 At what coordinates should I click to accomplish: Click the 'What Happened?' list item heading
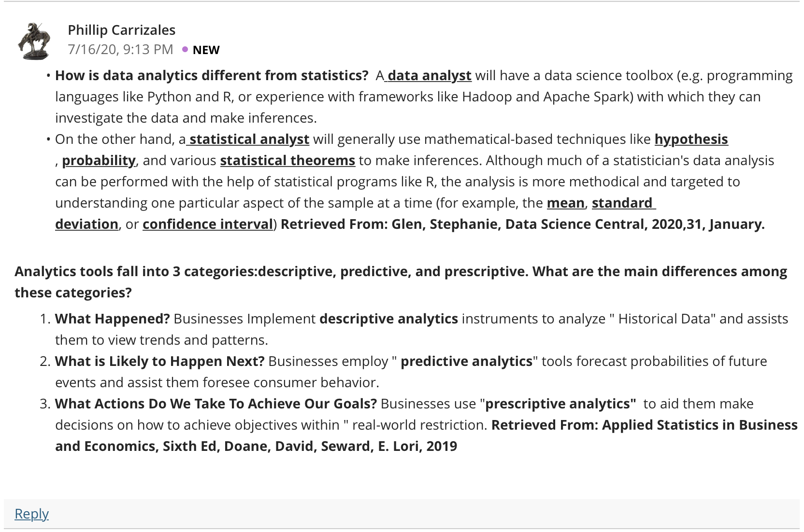(x=113, y=319)
